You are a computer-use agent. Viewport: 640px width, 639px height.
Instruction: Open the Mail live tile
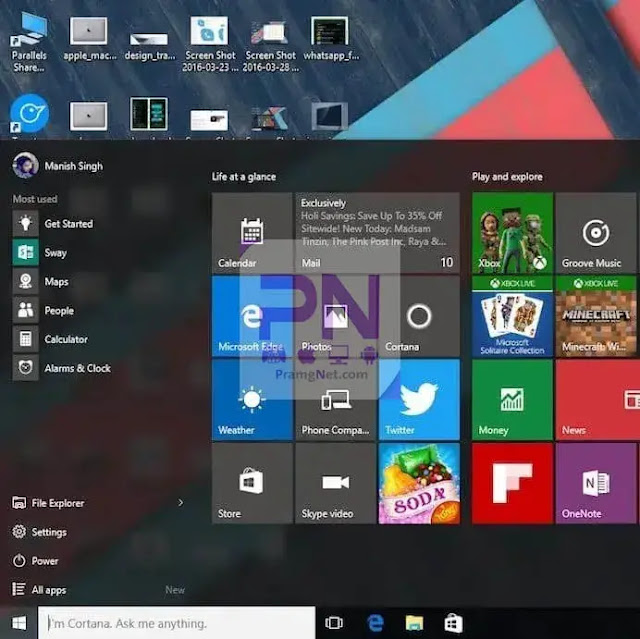377,233
